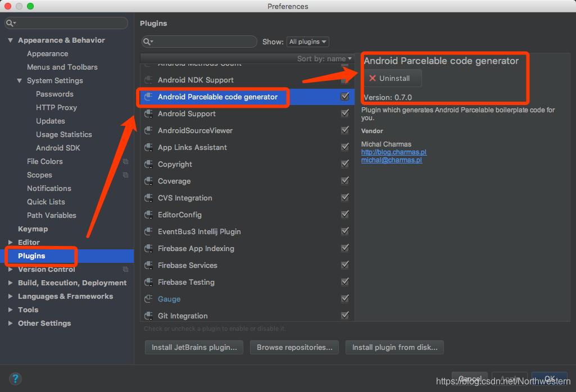Expand the Editor section arrow
The height and width of the screenshot is (392, 576).
pyautogui.click(x=10, y=242)
